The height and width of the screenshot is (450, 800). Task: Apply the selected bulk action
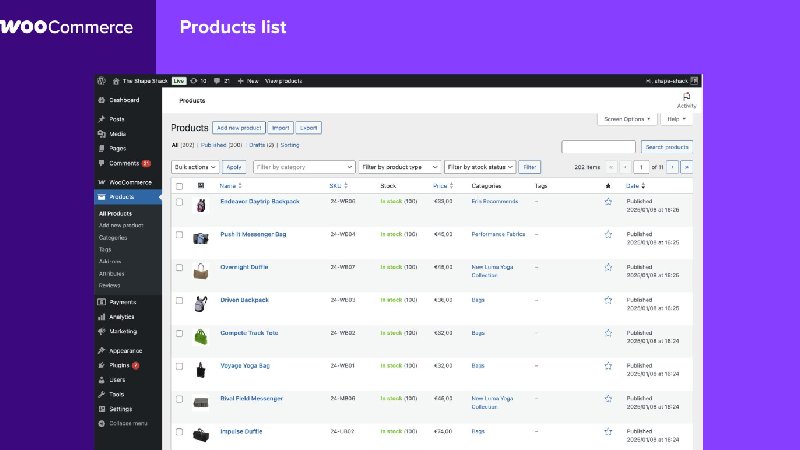pos(234,167)
